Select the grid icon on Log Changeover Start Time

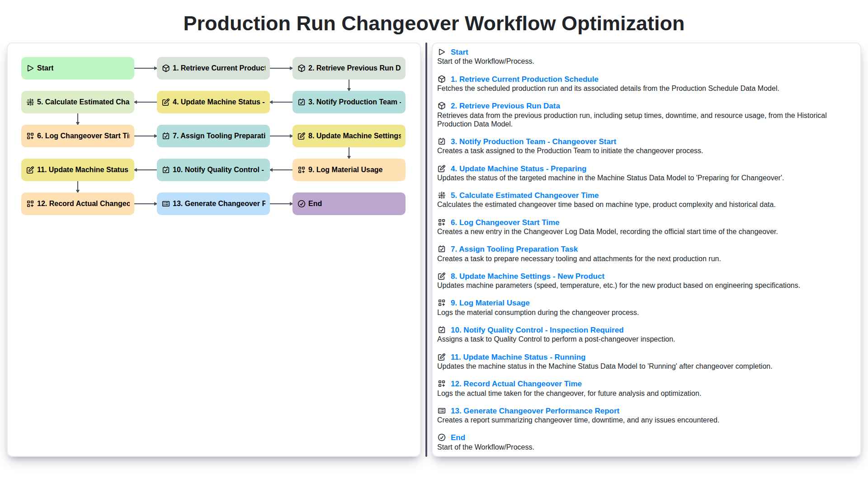30,136
